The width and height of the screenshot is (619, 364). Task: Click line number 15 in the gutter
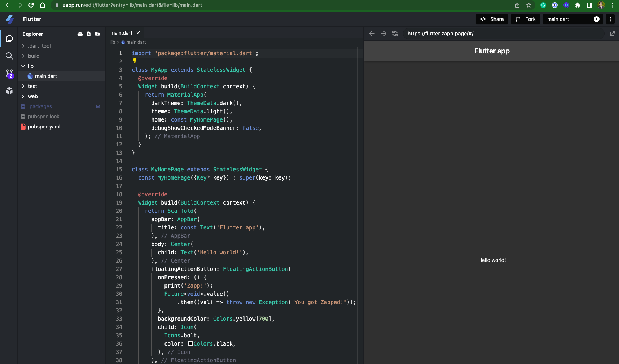[119, 170]
